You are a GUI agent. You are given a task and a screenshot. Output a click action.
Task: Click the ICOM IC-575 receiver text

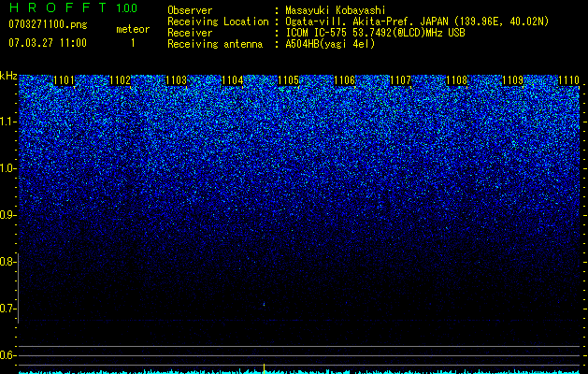click(x=375, y=33)
